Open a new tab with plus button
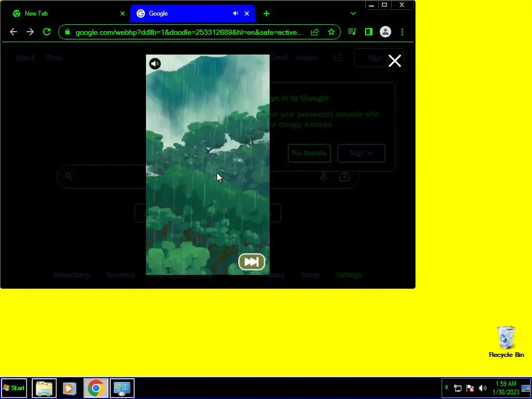532x399 pixels. (267, 14)
